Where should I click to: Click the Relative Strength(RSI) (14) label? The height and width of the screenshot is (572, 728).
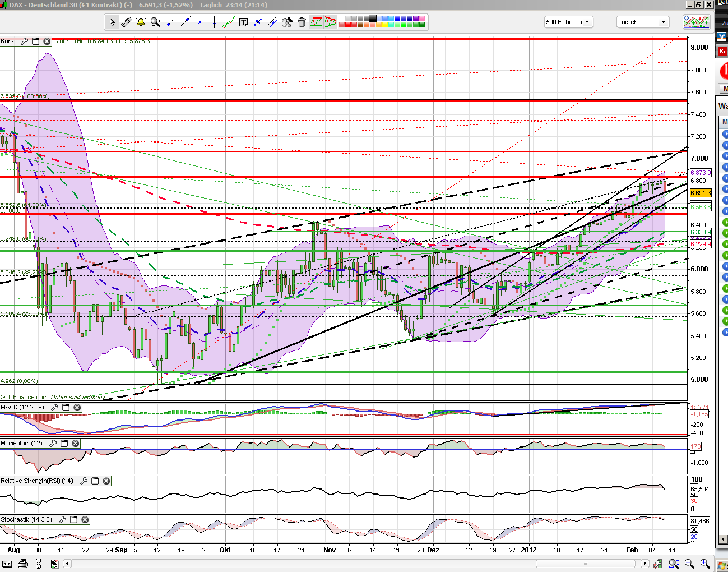point(37,481)
